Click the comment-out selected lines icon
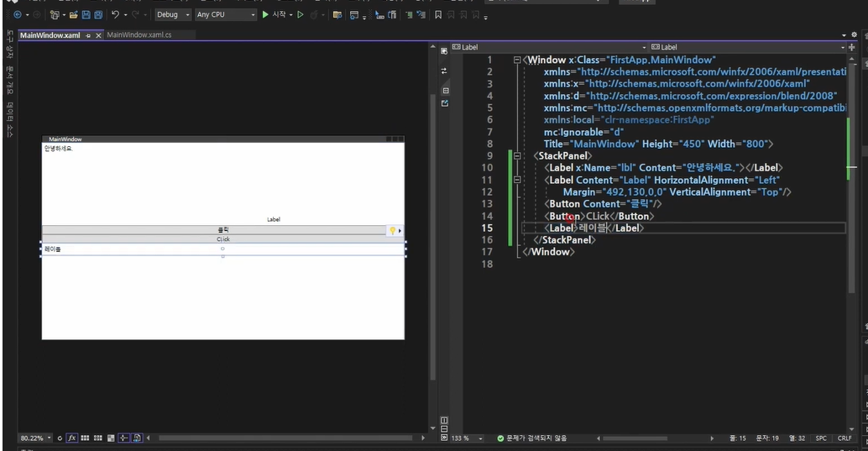This screenshot has height=451, width=868. point(409,15)
